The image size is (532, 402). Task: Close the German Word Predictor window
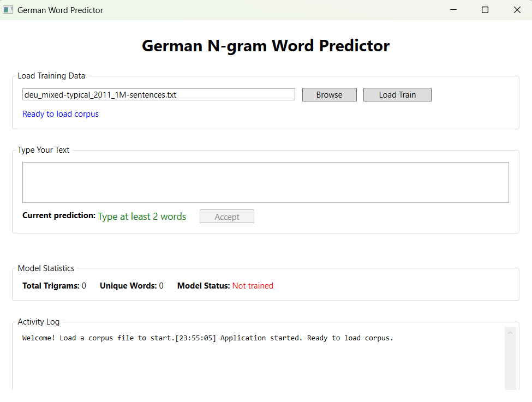[517, 10]
